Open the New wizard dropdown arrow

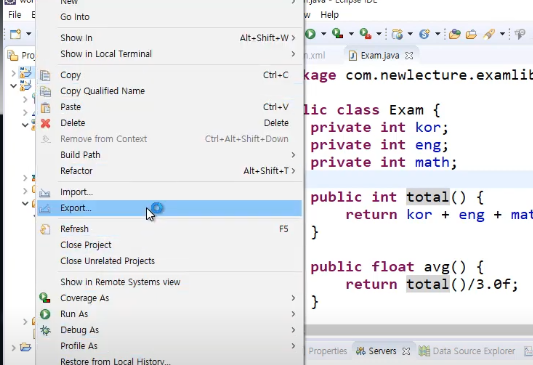pyautogui.click(x=29, y=34)
